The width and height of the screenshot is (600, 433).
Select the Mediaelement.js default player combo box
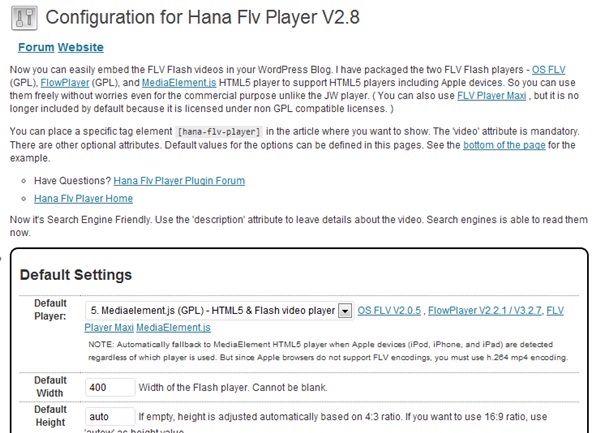(219, 311)
